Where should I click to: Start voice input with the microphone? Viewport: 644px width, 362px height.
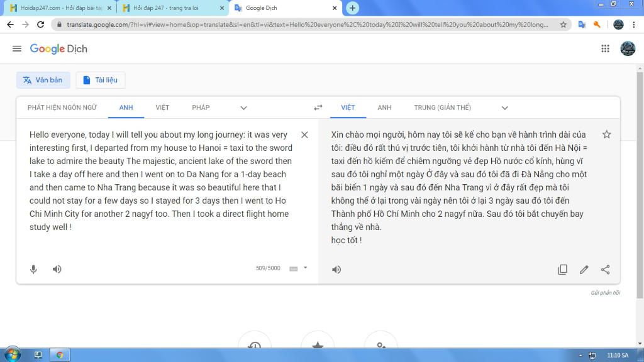pos(34,269)
